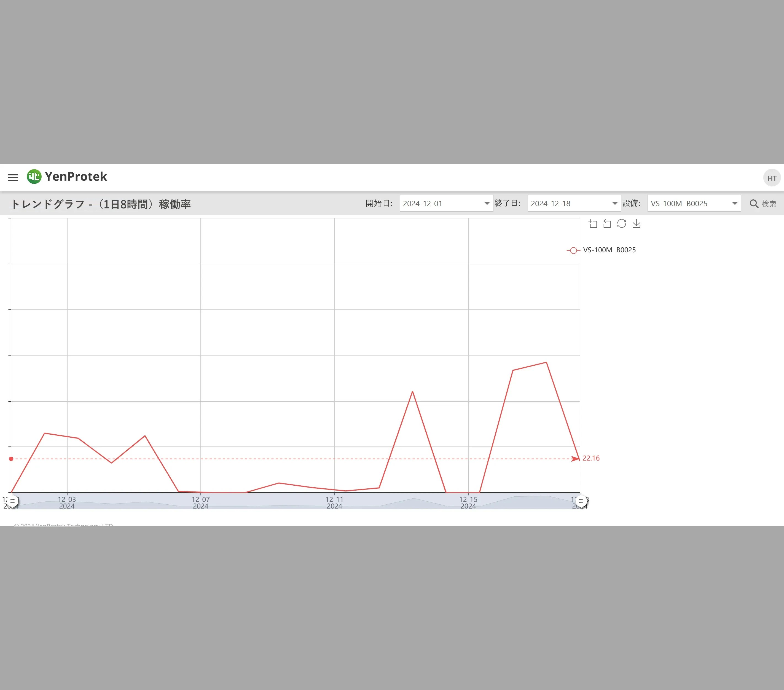Click the 12-15 2024 axis label
The image size is (784, 690).
click(x=468, y=503)
